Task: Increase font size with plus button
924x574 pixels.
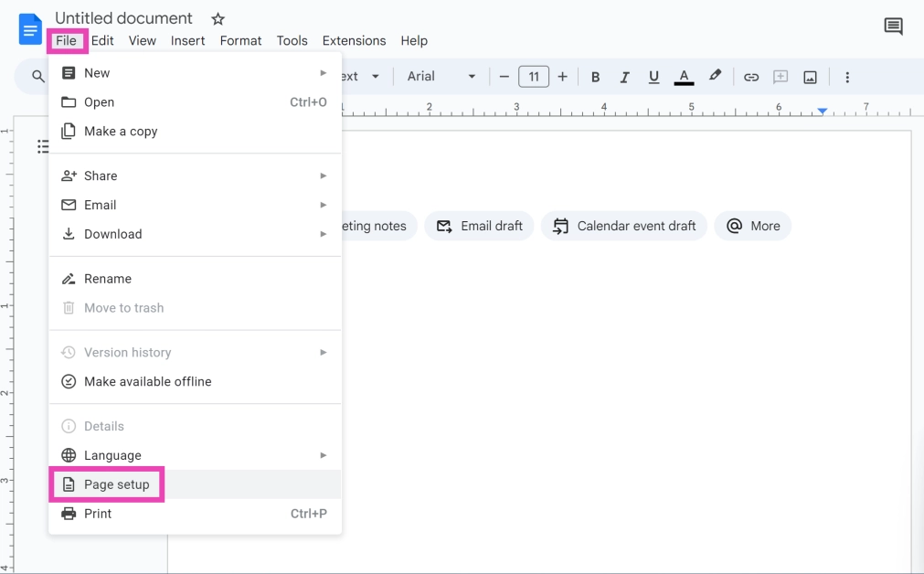Action: (562, 77)
